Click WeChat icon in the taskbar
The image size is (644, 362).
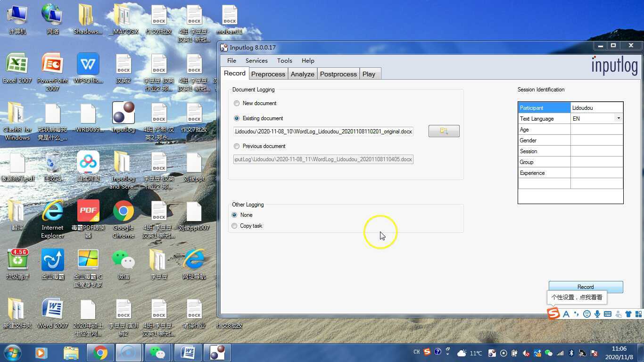[x=157, y=352]
